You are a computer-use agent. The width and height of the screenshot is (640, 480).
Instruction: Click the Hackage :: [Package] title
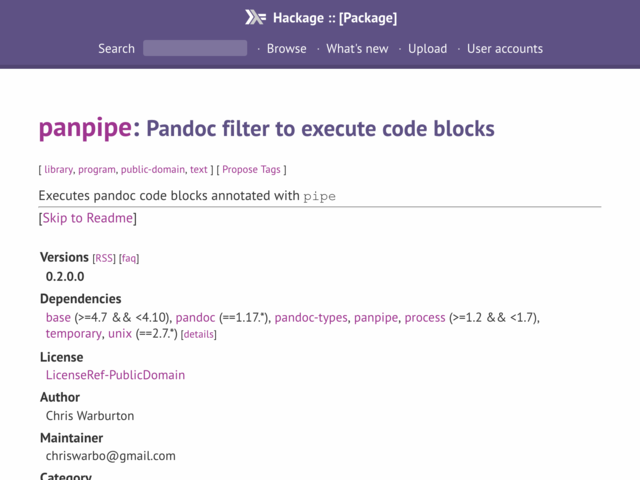(335, 18)
